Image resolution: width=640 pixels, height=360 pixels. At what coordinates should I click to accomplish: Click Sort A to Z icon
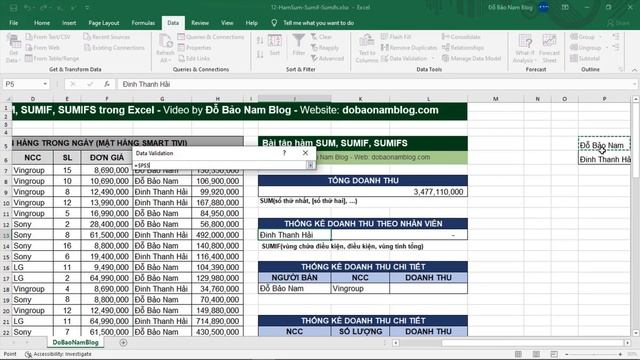(260, 40)
